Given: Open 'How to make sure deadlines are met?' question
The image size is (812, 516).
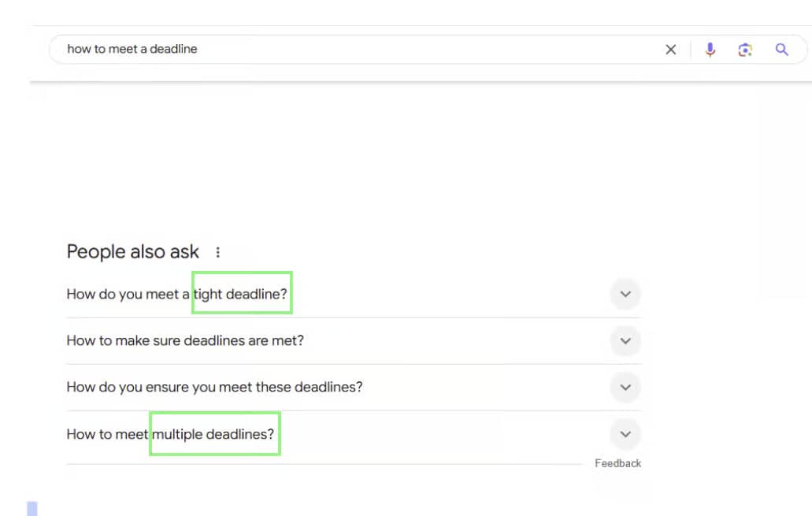Looking at the screenshot, I should click(187, 340).
